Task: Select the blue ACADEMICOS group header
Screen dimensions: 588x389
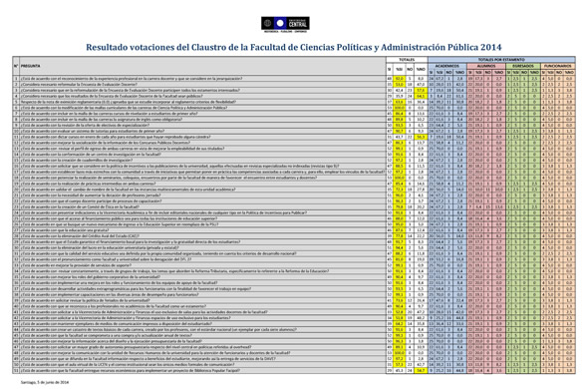Action: click(x=447, y=66)
